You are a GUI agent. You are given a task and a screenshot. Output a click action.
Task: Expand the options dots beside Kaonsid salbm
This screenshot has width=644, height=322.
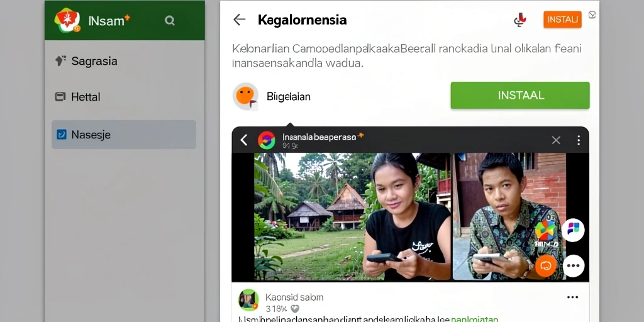tap(572, 297)
